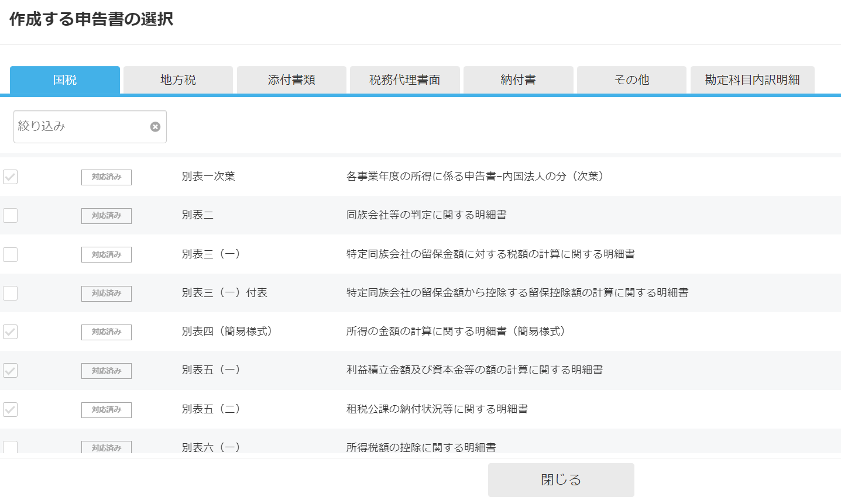841x504 pixels.
Task: Select the 国税 tab
Action: (65, 80)
